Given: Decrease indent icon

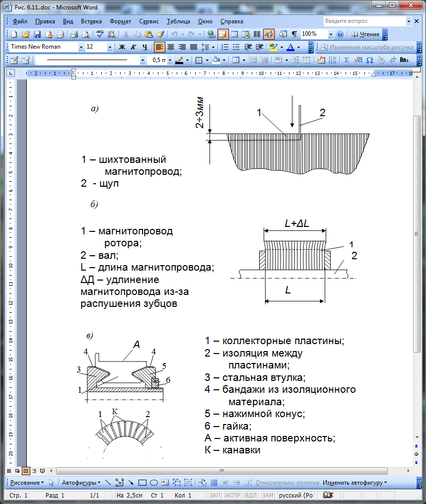Looking at the screenshot, I should (x=248, y=47).
